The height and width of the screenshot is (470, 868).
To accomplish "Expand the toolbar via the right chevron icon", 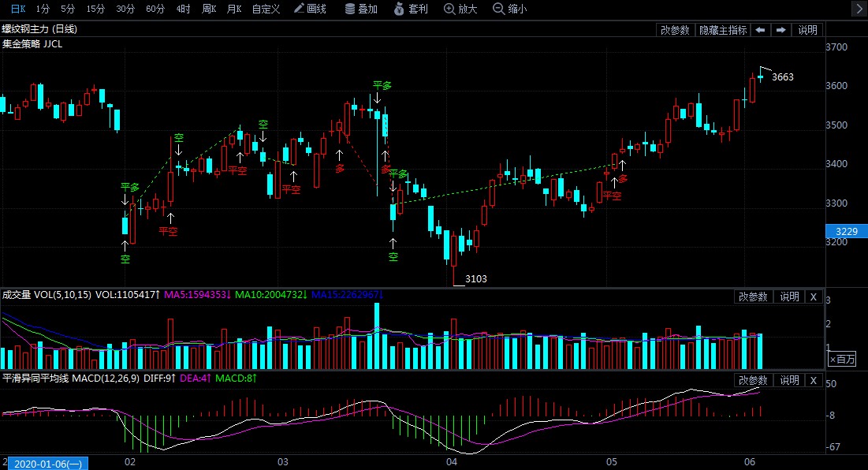I will pyautogui.click(x=860, y=9).
